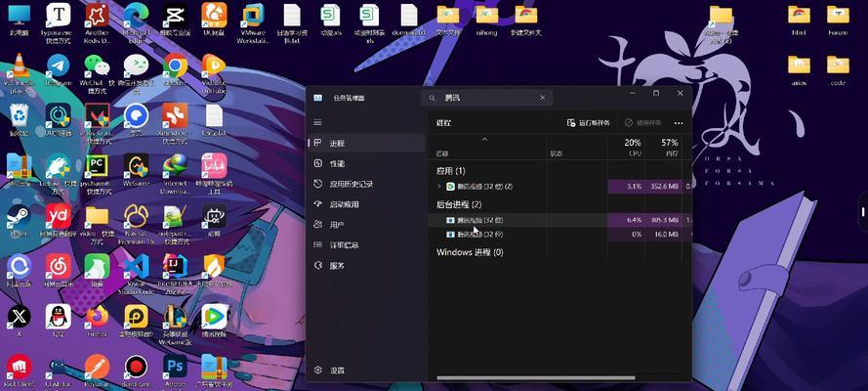Select the background process using 905.3 MB

[x=559, y=220]
